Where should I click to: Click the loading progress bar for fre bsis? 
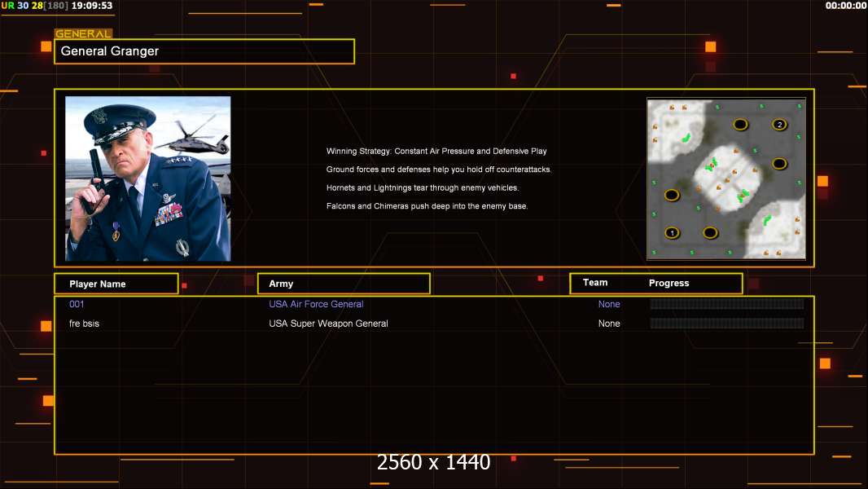click(x=727, y=324)
